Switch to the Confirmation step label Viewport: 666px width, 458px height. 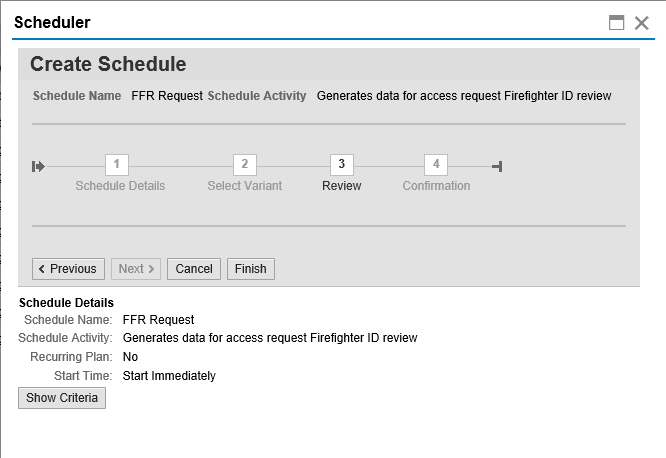pyautogui.click(x=436, y=186)
